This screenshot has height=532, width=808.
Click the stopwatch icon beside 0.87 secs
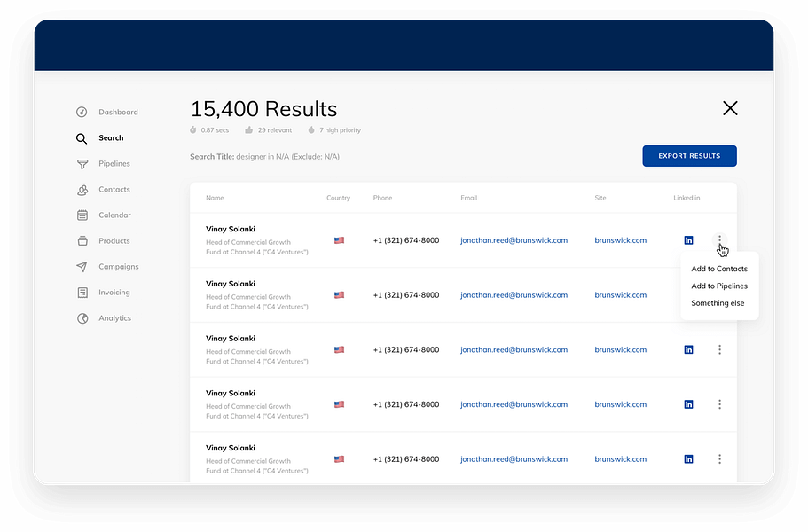click(192, 130)
